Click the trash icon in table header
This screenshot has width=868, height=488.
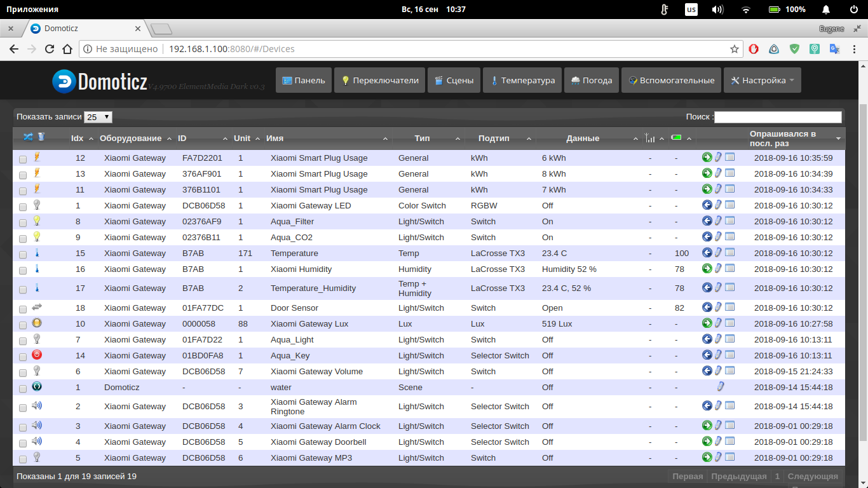click(41, 137)
